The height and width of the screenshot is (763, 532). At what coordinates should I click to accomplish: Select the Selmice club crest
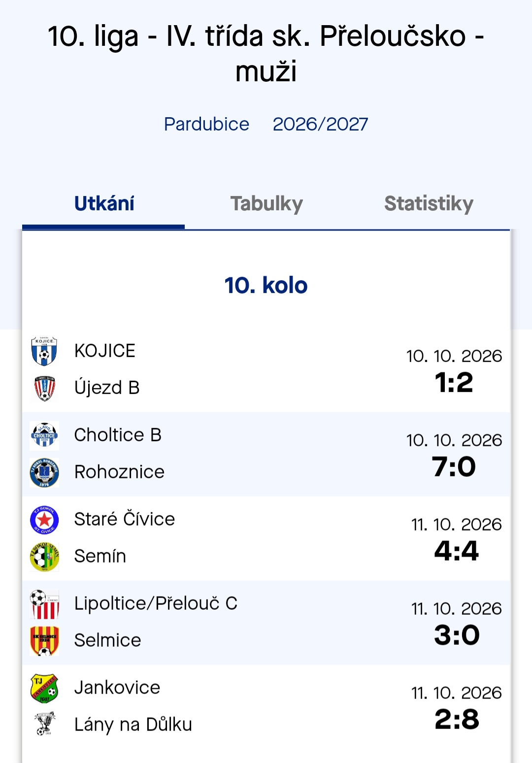point(44,641)
